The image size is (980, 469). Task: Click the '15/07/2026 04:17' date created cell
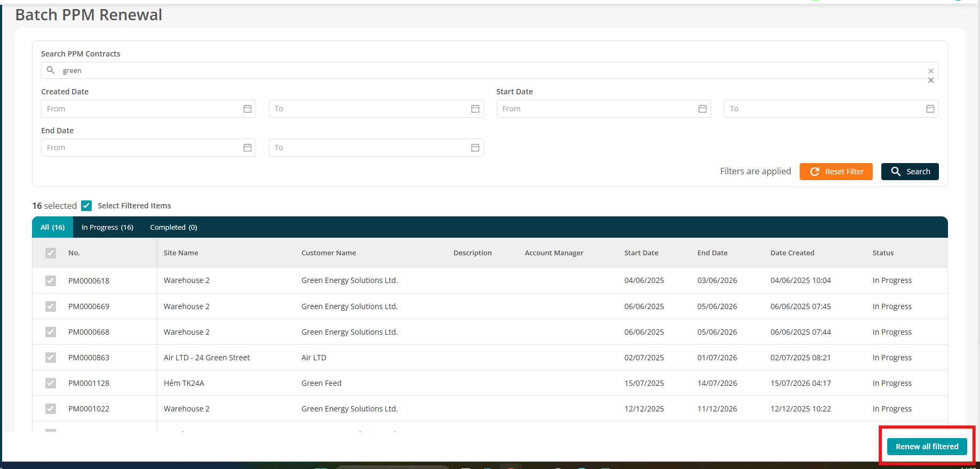click(801, 383)
